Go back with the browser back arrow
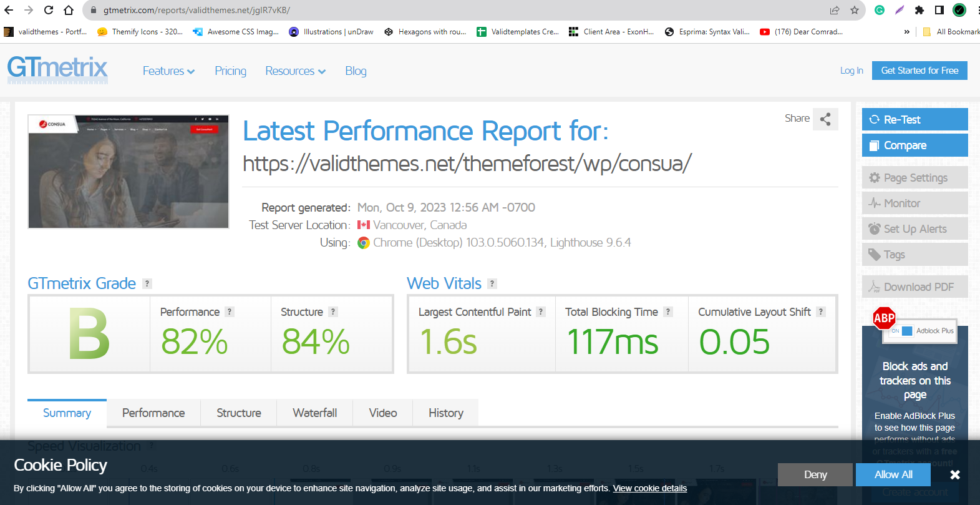This screenshot has width=980, height=505. point(9,10)
